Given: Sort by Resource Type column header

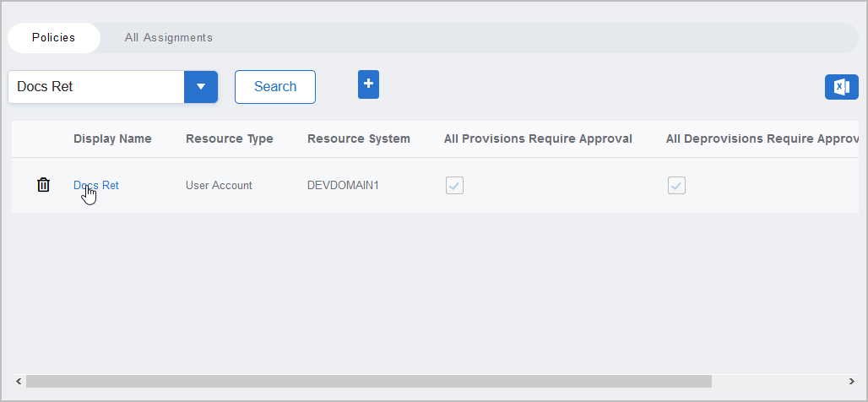Looking at the screenshot, I should coord(230,139).
